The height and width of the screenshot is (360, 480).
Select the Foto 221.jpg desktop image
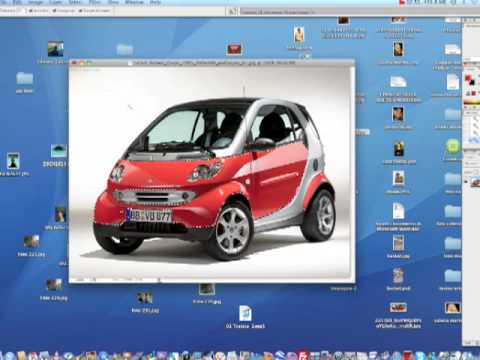pos(31,242)
